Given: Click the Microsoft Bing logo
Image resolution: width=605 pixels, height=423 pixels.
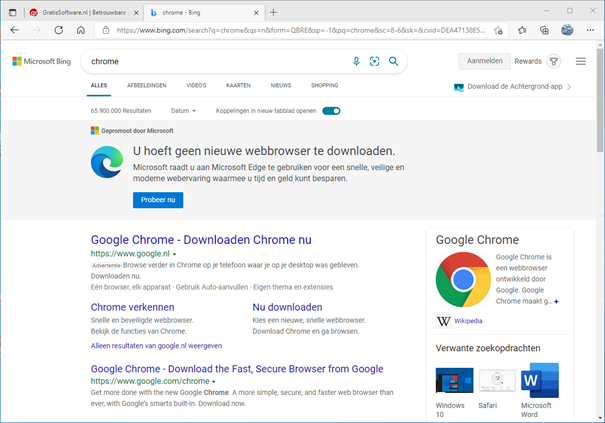Looking at the screenshot, I should tap(42, 61).
